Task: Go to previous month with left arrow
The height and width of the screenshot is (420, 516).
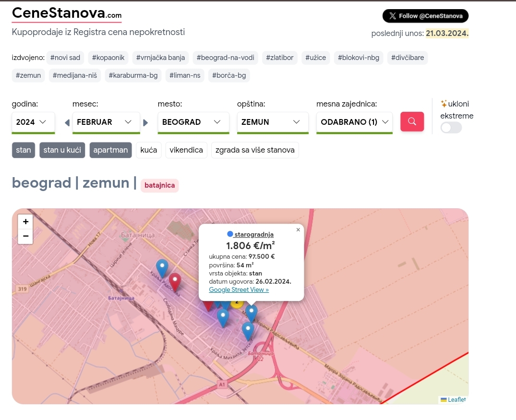Action: click(x=67, y=122)
